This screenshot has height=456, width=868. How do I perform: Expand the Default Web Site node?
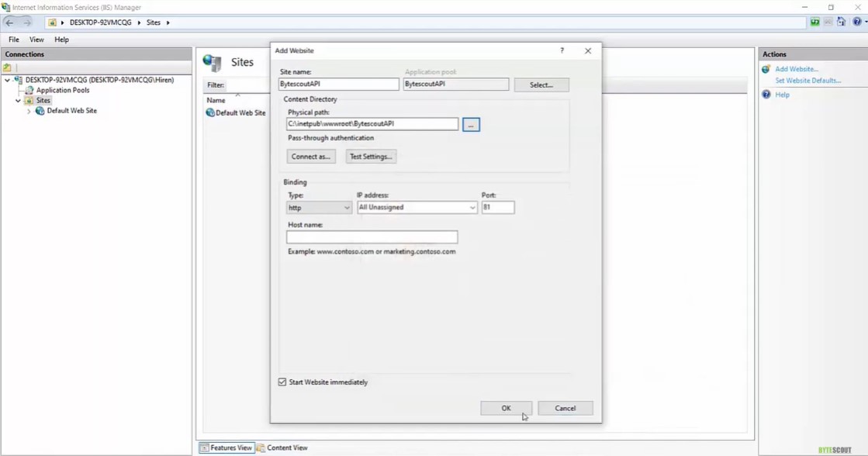coord(29,111)
